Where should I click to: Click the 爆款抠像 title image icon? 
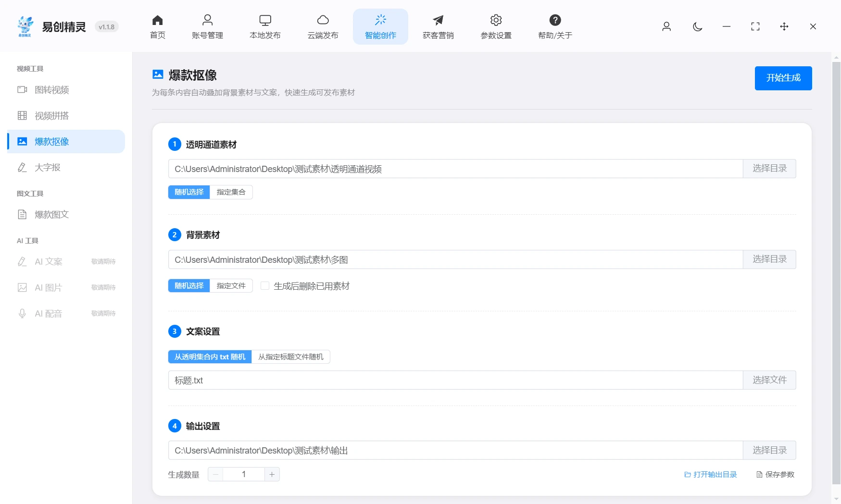(x=158, y=74)
